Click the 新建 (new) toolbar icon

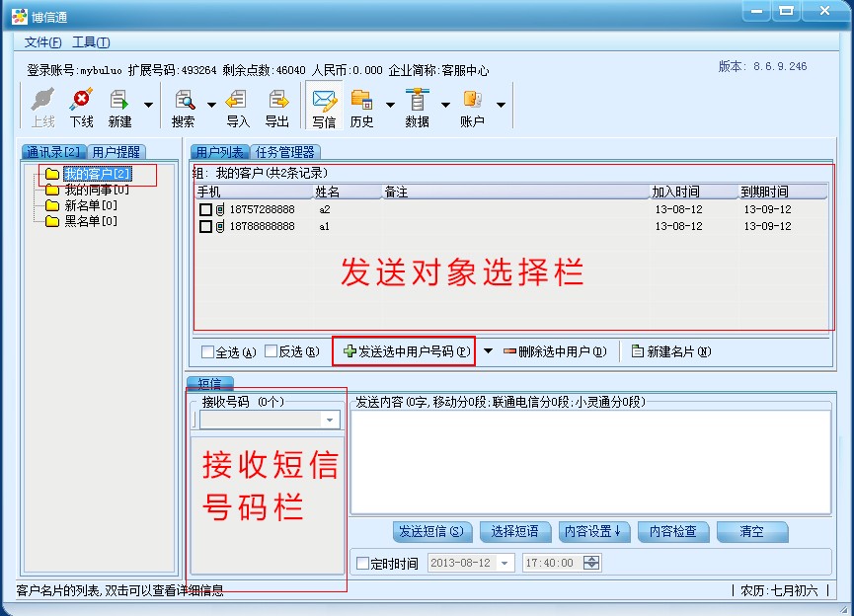(120, 101)
